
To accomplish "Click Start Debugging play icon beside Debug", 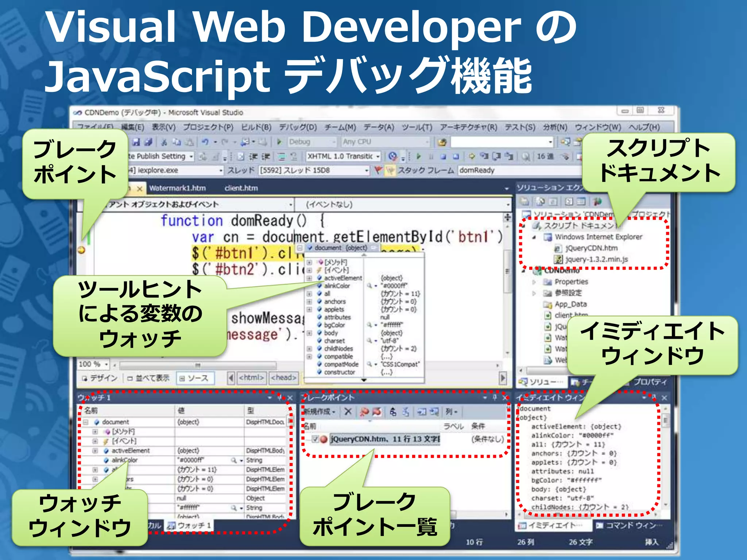I will (x=279, y=142).
